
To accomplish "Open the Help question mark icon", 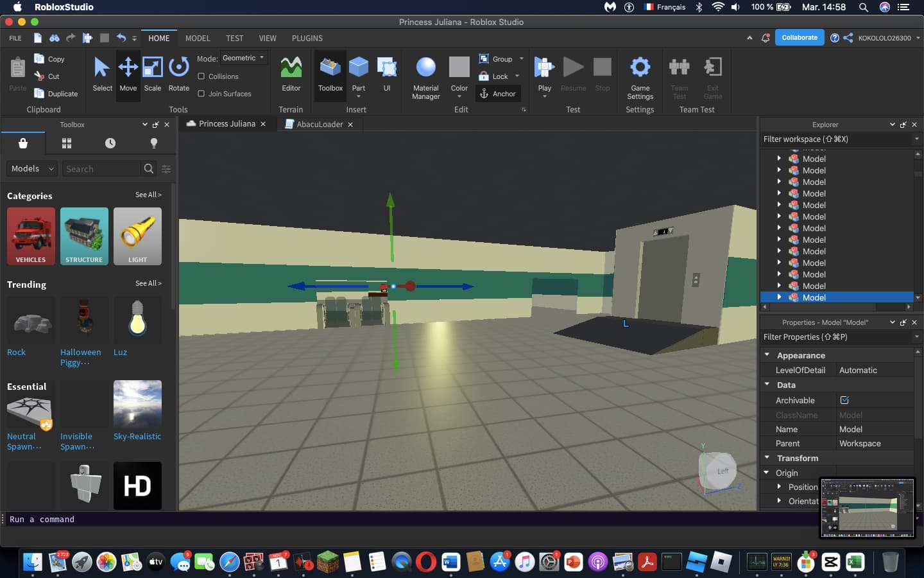I will 834,38.
